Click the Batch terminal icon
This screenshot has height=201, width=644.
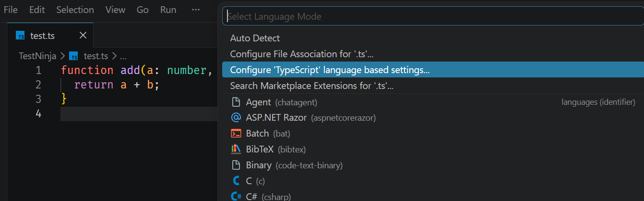[236, 134]
